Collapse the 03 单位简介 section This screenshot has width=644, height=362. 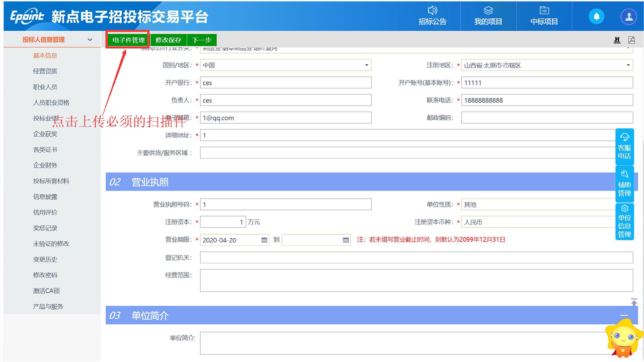624,316
